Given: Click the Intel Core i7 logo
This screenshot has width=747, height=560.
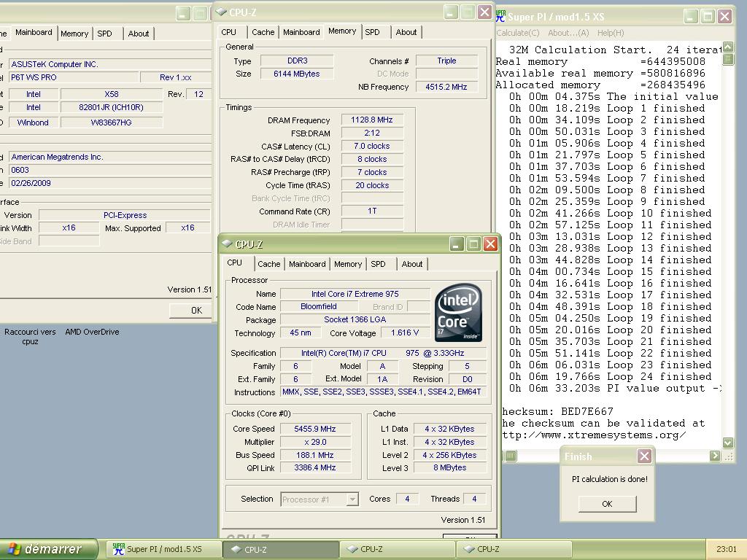Looking at the screenshot, I should (458, 313).
